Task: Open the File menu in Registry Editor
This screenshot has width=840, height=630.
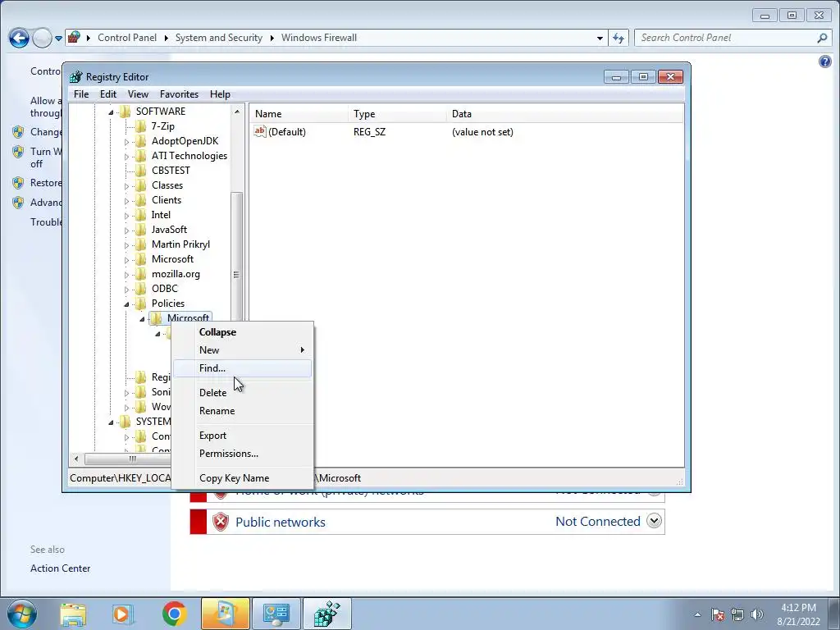Action: pos(81,94)
